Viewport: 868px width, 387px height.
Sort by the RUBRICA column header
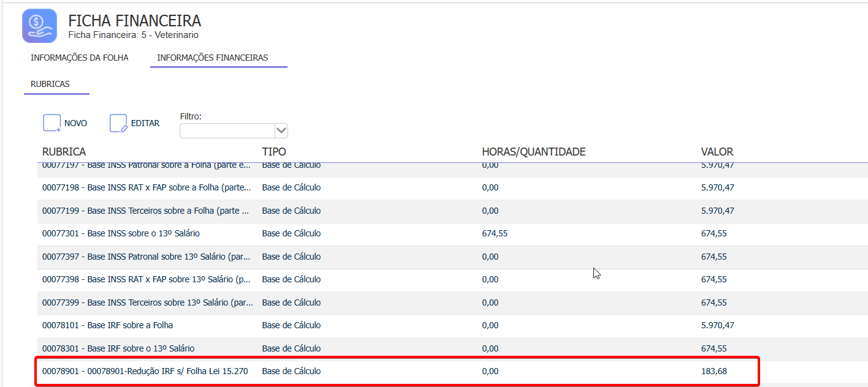64,152
